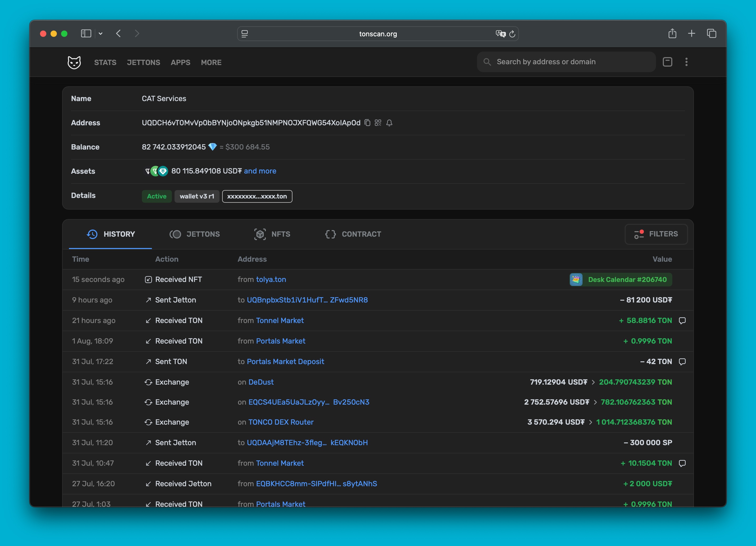The height and width of the screenshot is (546, 756).
Task: Switch to the JETTONS tab
Action: pyautogui.click(x=195, y=234)
